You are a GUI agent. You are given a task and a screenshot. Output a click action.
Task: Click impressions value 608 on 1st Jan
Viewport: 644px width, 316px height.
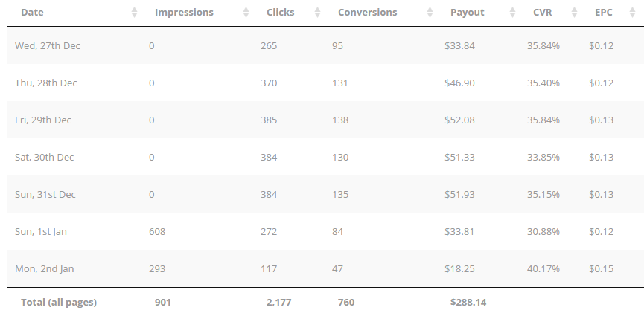point(157,232)
